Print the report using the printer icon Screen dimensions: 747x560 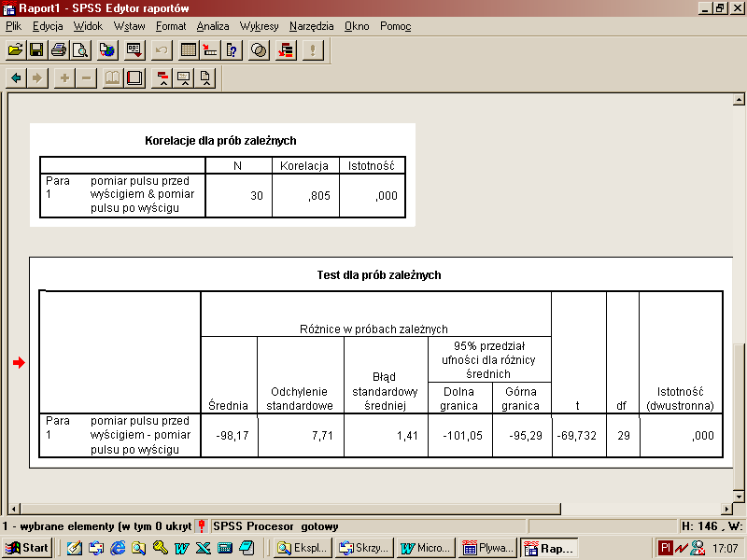[x=58, y=49]
